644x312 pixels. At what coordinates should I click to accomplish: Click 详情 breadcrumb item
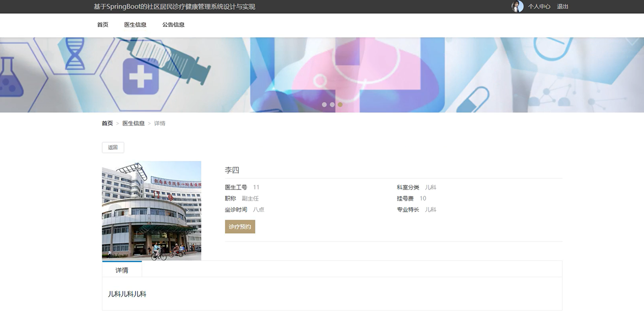click(160, 123)
